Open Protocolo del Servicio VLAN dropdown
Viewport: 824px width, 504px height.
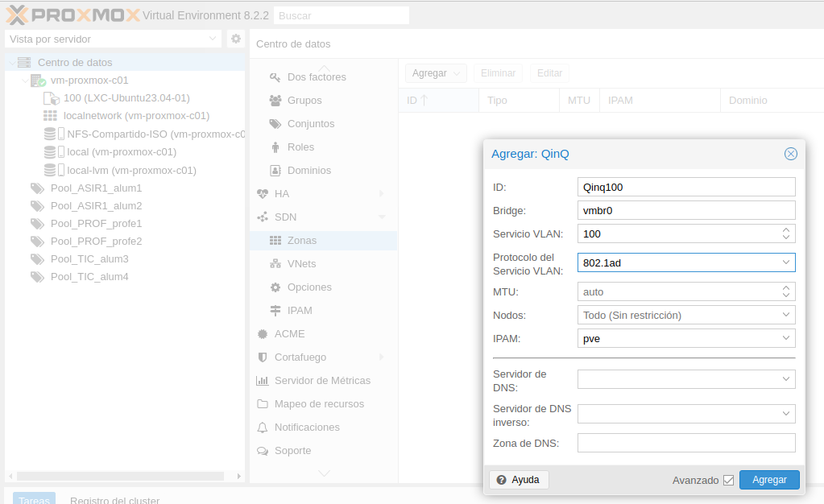coord(785,262)
